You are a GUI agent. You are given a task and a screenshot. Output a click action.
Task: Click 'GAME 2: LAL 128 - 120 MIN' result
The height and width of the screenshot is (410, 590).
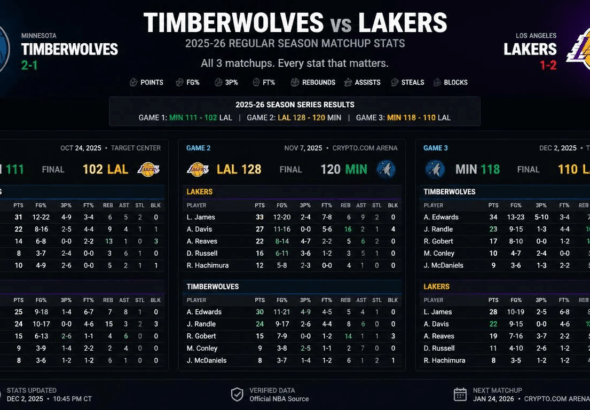[x=294, y=118]
